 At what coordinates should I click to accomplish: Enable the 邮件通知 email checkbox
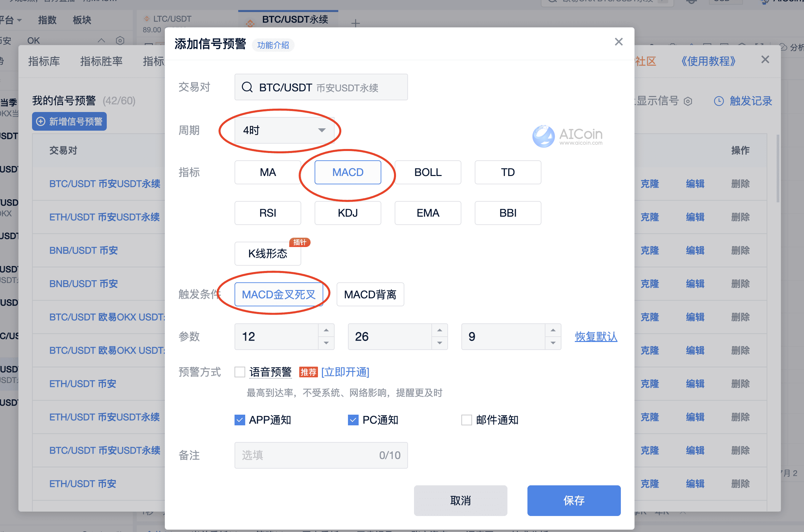466,420
